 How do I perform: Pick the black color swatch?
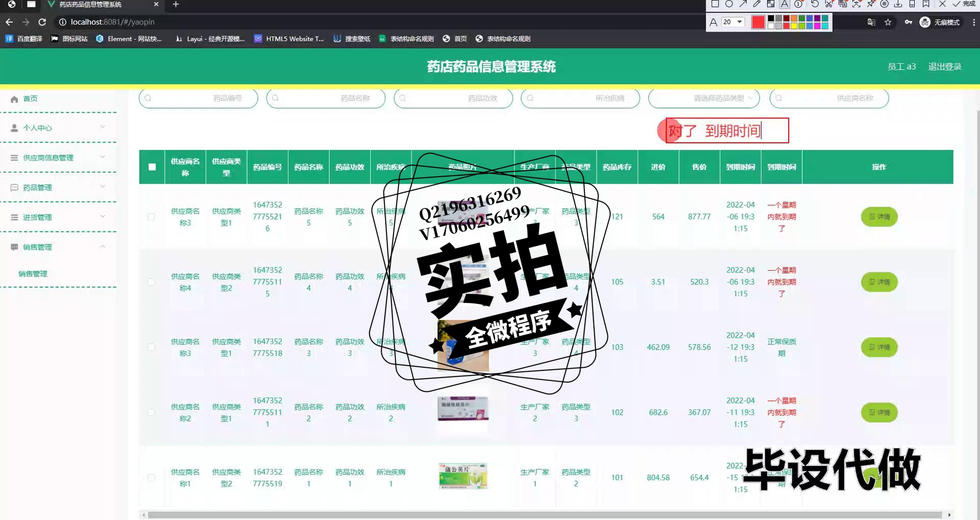[771, 18]
